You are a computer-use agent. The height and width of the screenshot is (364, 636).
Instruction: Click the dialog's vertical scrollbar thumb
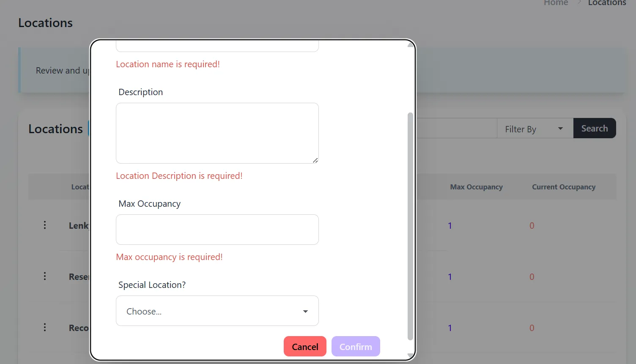(410, 226)
